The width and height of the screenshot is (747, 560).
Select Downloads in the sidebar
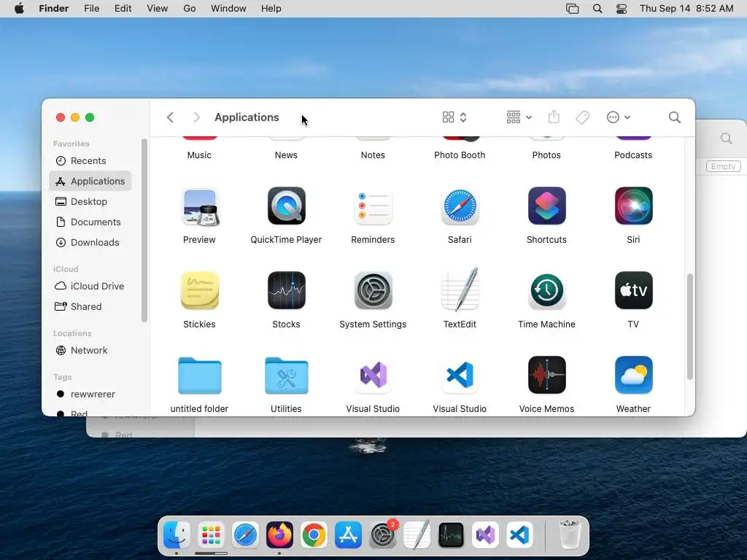[x=90, y=242]
